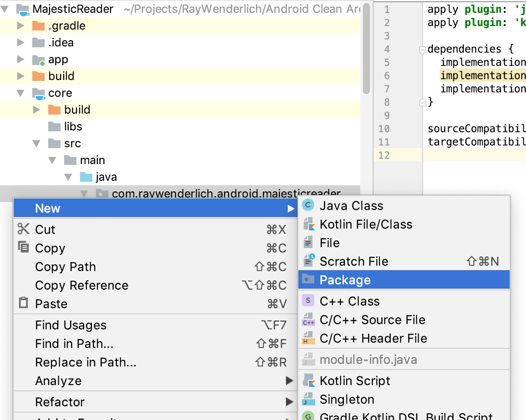Collapse the core module
The width and height of the screenshot is (526, 420).
coord(20,93)
